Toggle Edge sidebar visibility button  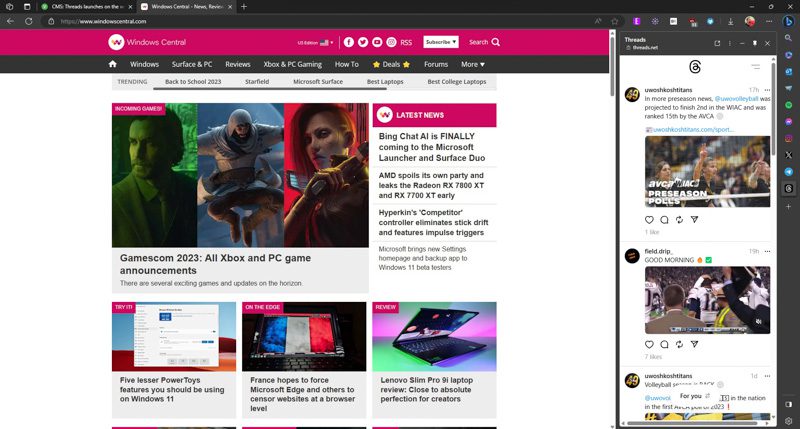[789, 404]
